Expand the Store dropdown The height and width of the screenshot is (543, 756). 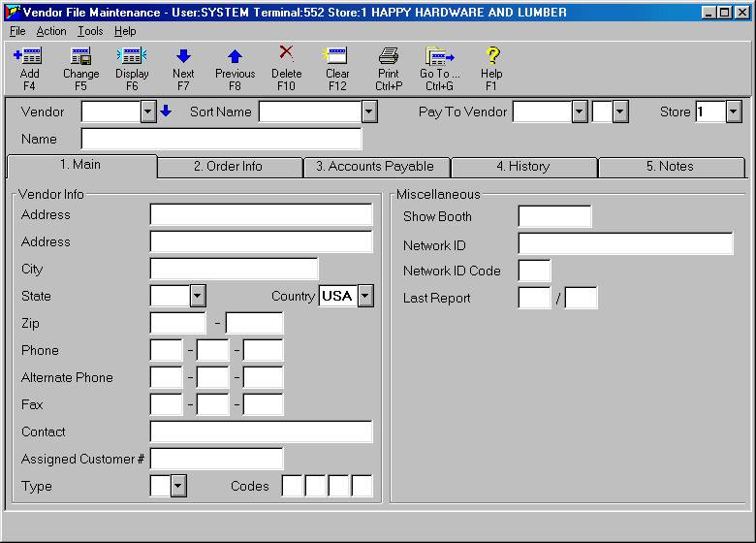click(x=733, y=112)
